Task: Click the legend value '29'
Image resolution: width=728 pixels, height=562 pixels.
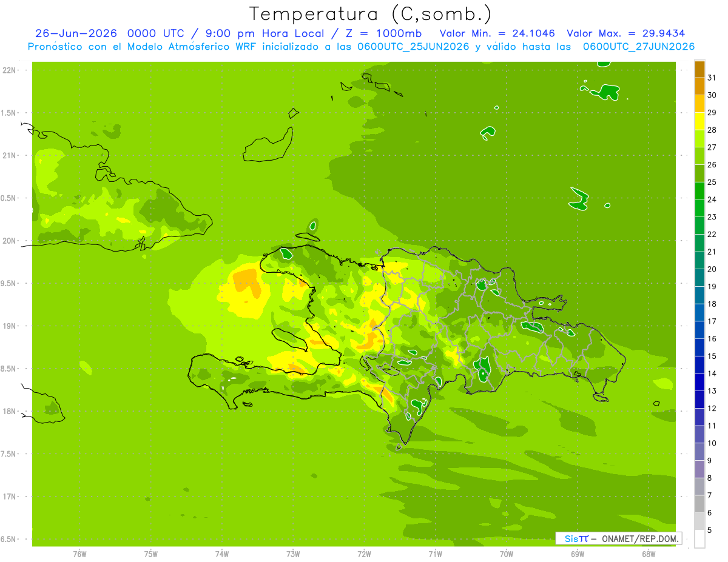Action: (712, 113)
